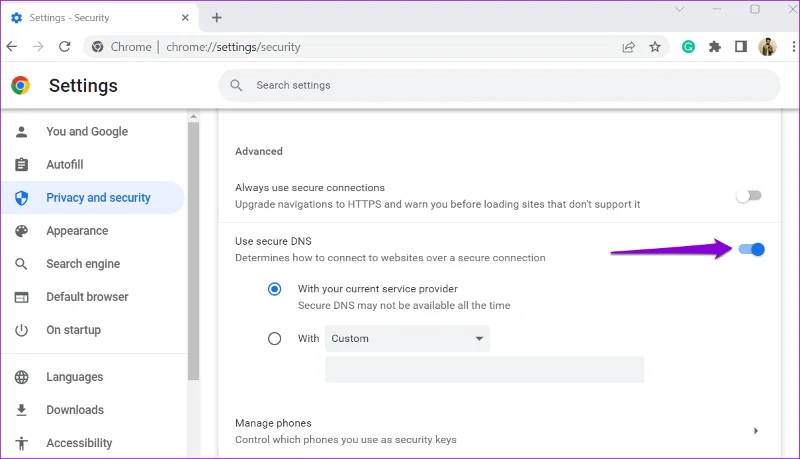
Task: Click the browser back arrow
Action: [12, 47]
